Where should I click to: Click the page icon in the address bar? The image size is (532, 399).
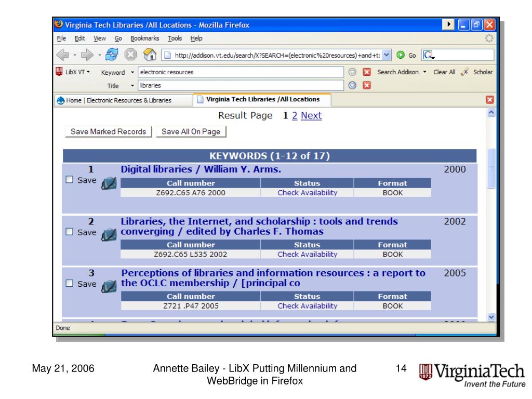click(167, 55)
